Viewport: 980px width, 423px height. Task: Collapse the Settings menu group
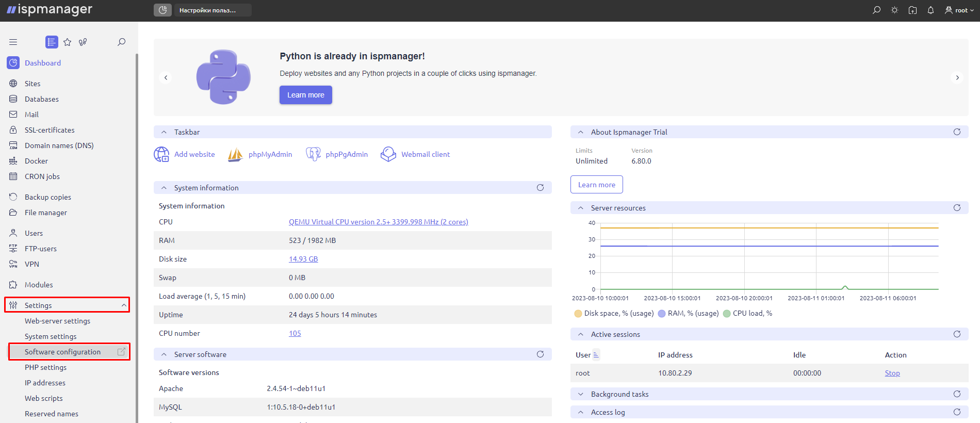tap(124, 305)
